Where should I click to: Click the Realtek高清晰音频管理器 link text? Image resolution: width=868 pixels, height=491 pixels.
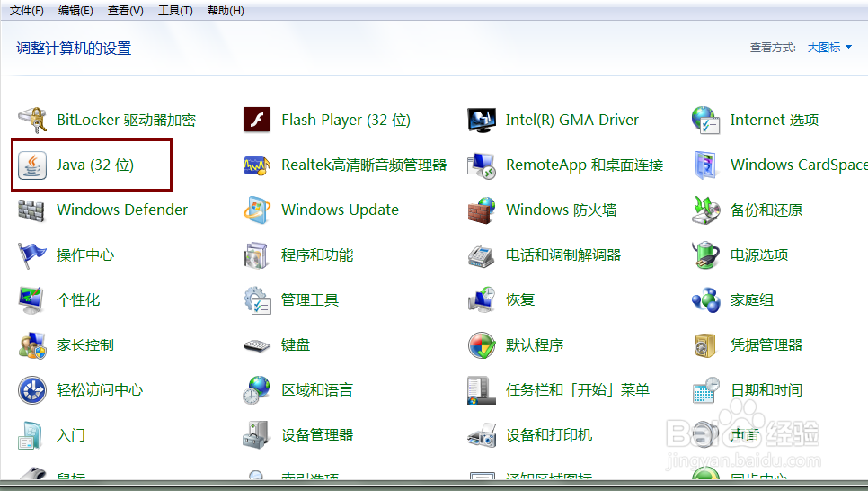coord(364,165)
